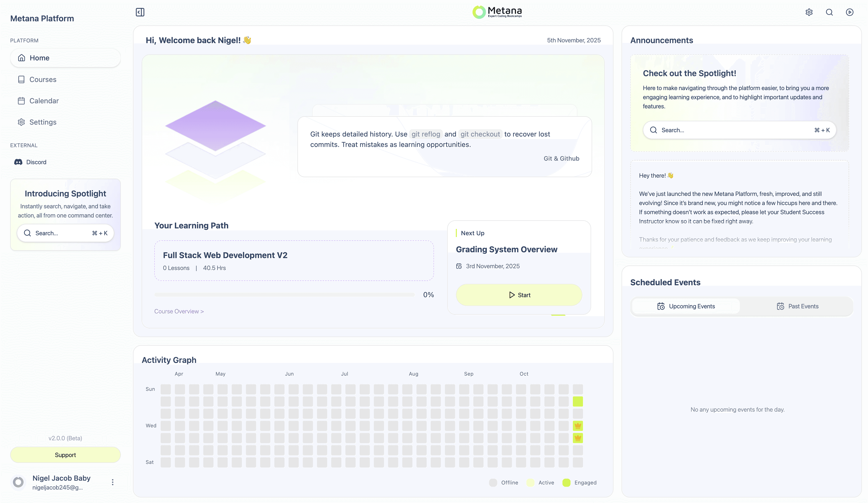This screenshot has width=868, height=503.
Task: Open user menu three-dots next to Nigel
Action: (113, 482)
